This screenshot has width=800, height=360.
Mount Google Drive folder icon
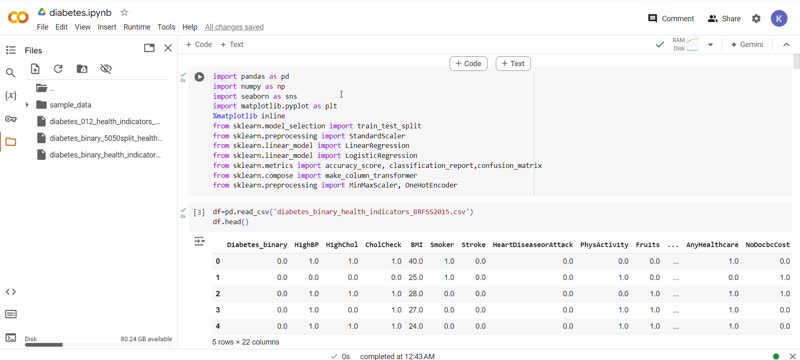coord(82,69)
